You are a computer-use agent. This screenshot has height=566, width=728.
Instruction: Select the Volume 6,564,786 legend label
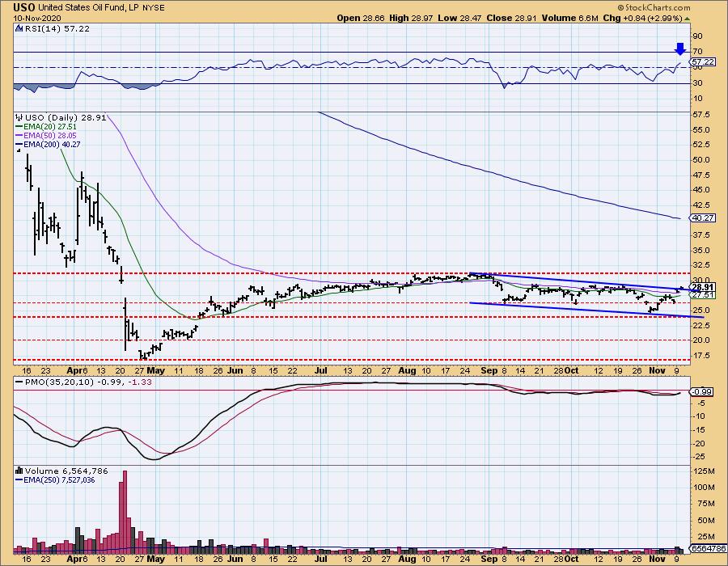(66, 471)
